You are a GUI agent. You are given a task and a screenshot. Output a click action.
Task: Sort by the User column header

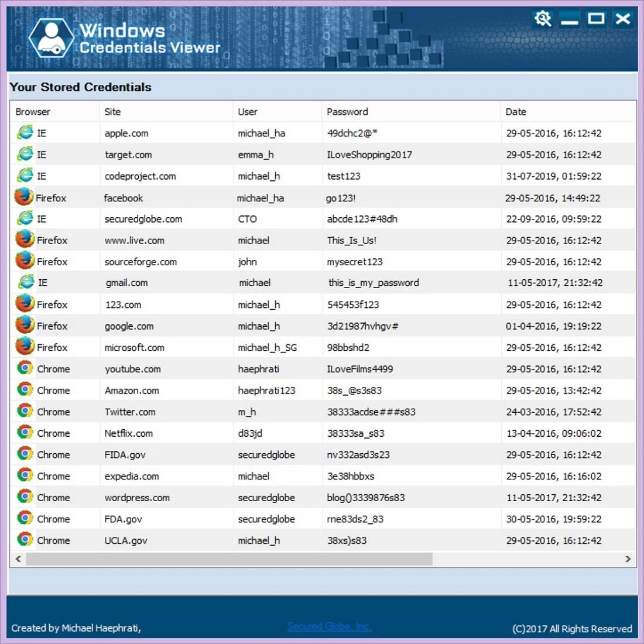click(278, 112)
